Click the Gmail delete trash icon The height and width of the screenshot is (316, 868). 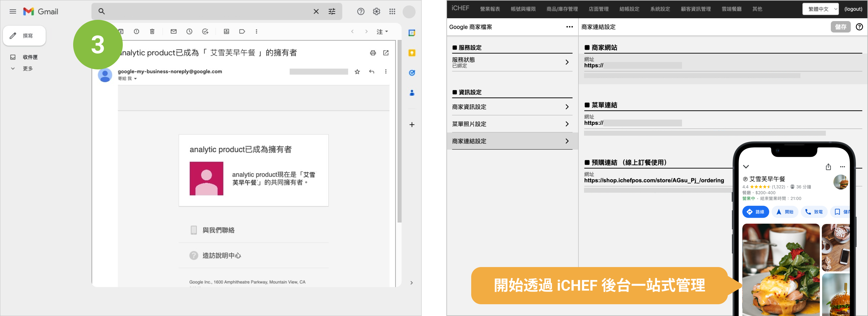(152, 31)
